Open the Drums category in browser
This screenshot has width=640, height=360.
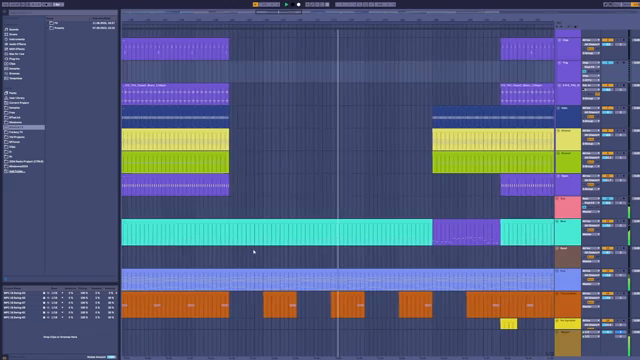pos(13,34)
